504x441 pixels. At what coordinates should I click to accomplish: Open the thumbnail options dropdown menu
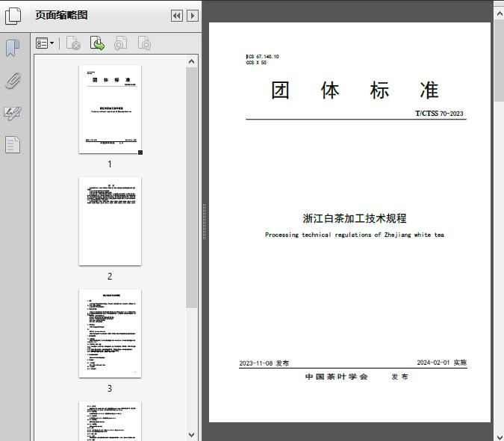click(45, 44)
